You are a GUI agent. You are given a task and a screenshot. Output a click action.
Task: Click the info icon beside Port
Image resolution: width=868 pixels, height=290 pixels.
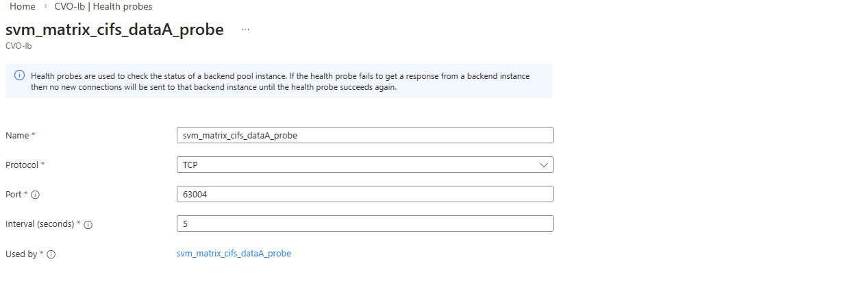tap(36, 195)
